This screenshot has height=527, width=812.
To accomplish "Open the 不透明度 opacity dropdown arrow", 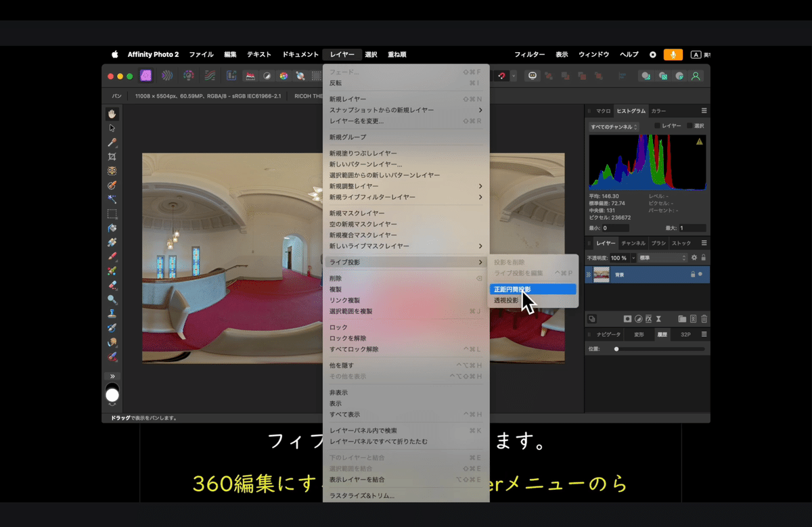I will pyautogui.click(x=633, y=258).
